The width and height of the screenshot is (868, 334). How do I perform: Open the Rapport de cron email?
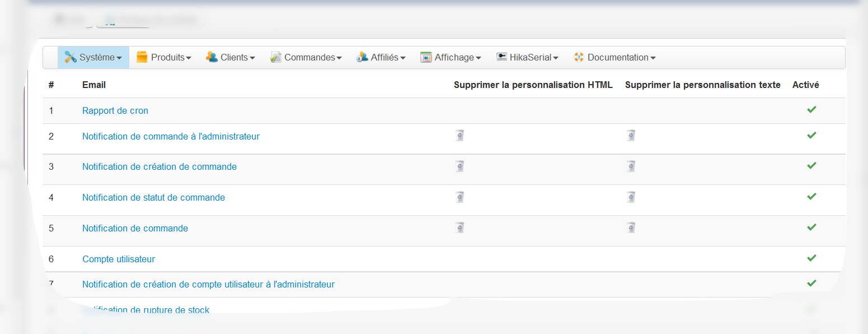(115, 110)
